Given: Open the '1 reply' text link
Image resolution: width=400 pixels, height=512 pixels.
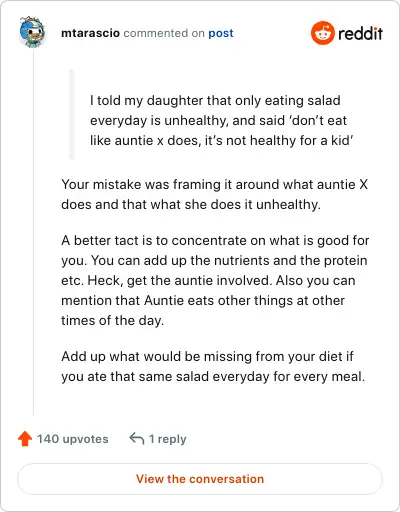Looking at the screenshot, I should 167,439.
